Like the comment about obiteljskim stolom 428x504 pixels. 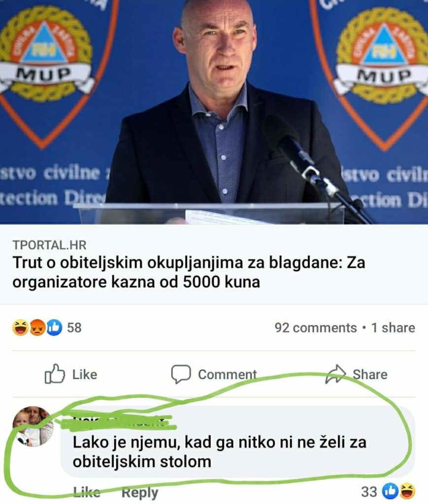[87, 492]
